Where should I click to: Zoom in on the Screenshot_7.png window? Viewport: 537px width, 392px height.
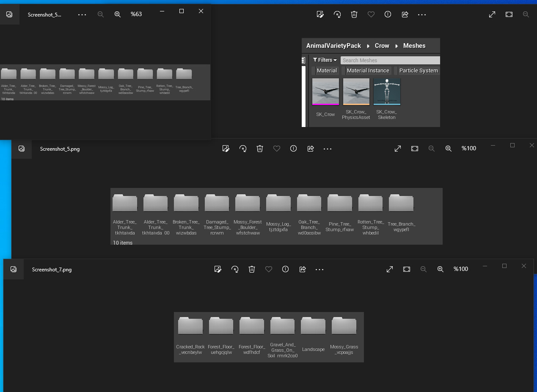pos(441,269)
